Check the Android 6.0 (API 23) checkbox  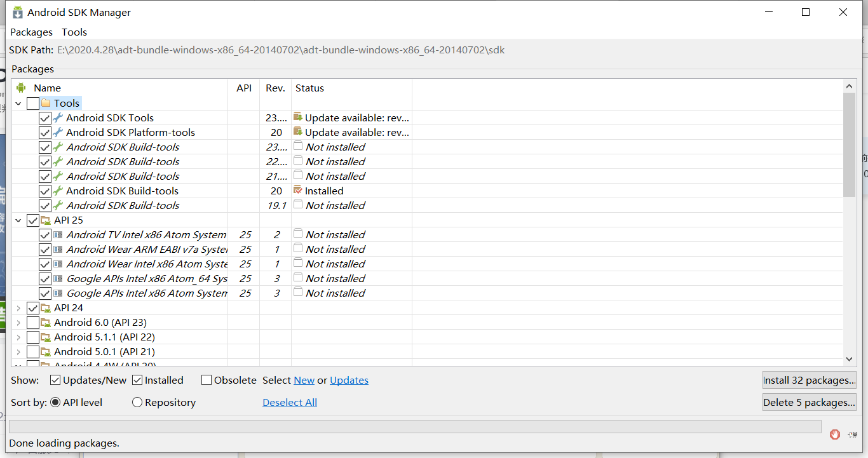[33, 323]
